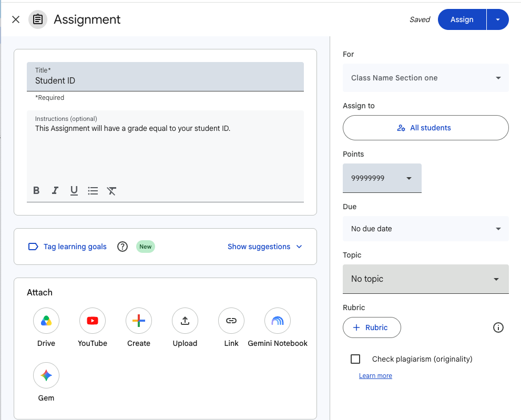Image resolution: width=521 pixels, height=420 pixels.
Task: Click the Rubric section label
Action: coord(354,308)
